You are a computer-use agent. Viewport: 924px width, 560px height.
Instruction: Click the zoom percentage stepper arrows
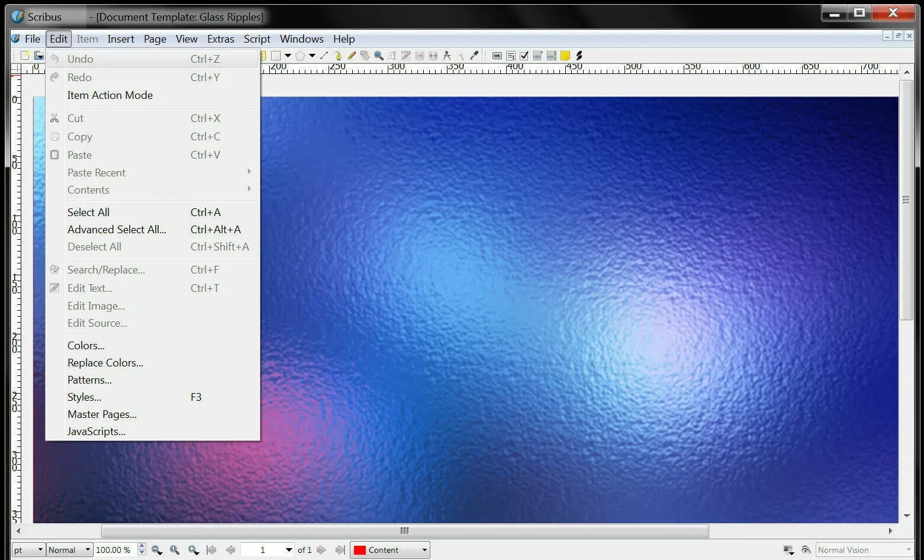(141, 550)
